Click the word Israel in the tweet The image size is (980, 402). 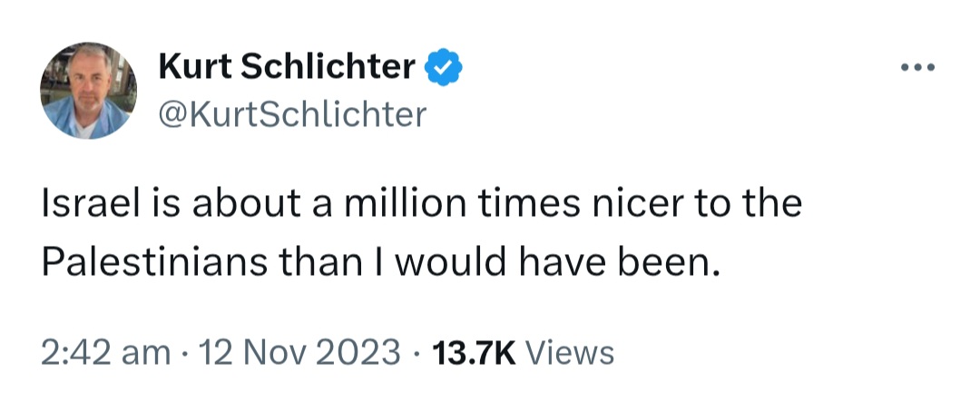(x=84, y=203)
